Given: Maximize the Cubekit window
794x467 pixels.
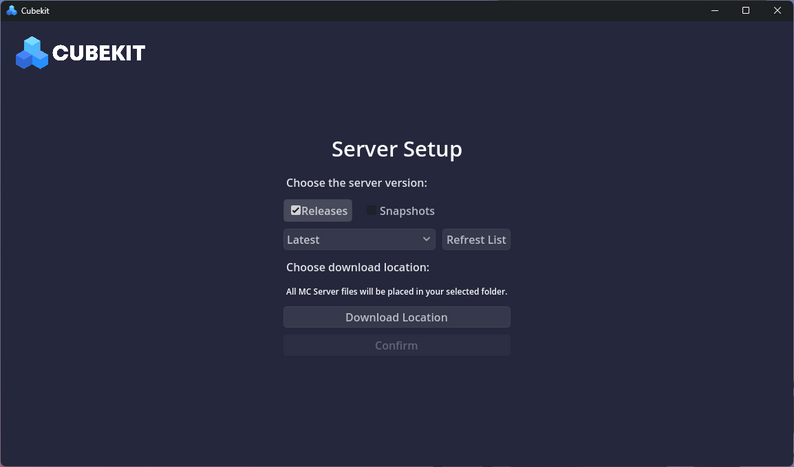Looking at the screenshot, I should pyautogui.click(x=746, y=10).
